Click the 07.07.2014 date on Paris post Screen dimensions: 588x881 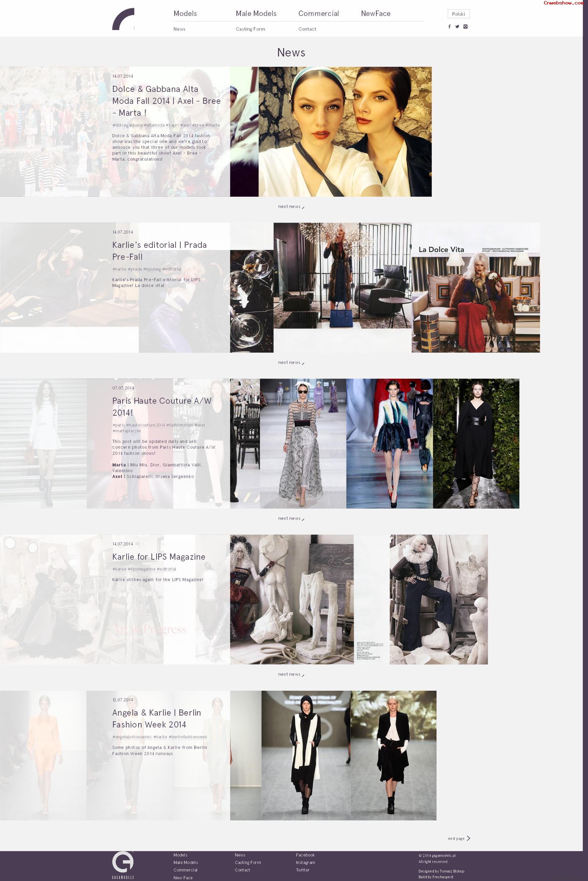123,388
